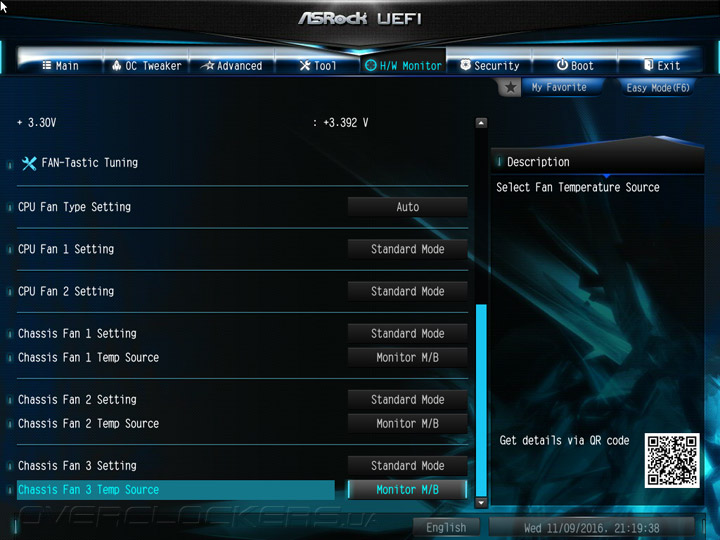Click the Security shield icon

pyautogui.click(x=465, y=65)
